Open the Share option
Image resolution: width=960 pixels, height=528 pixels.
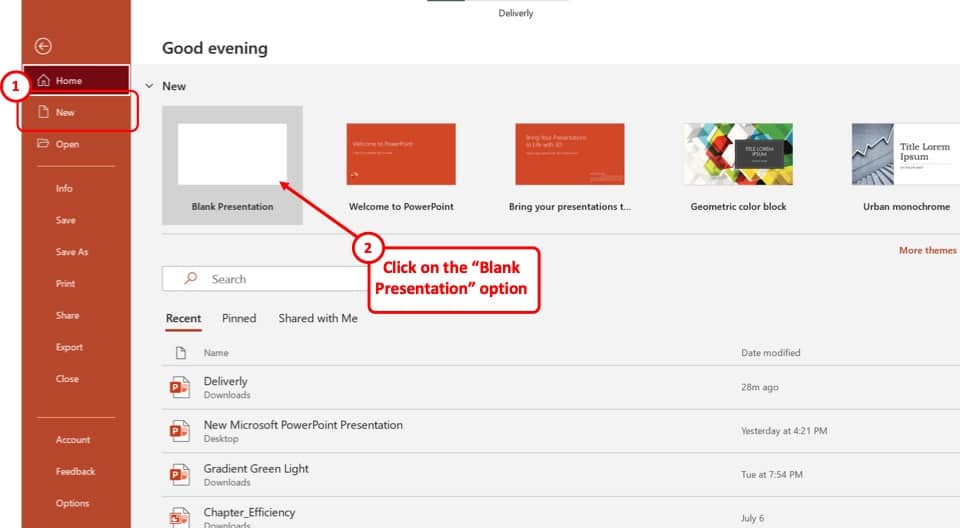(67, 315)
